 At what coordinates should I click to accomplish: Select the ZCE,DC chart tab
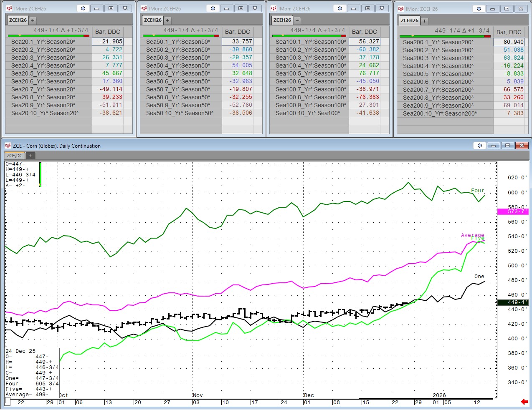15,156
